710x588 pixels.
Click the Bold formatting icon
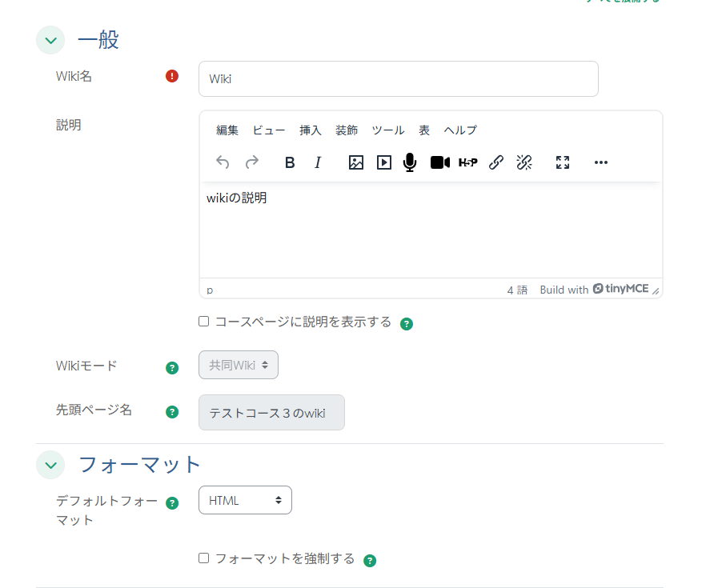coord(290,162)
